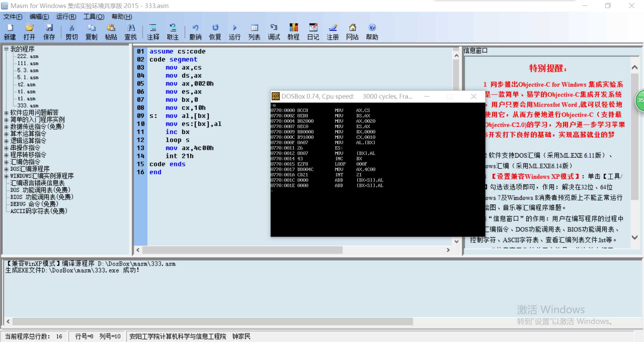The width and height of the screenshot is (644, 342).
Task: Select 5.3.asm file
Action: pyautogui.click(x=28, y=70)
